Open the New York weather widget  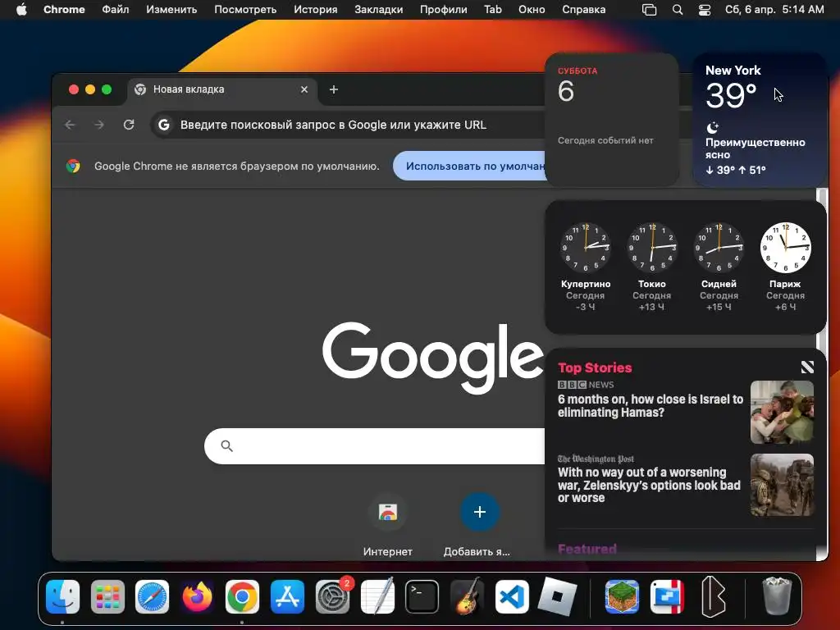(760, 120)
